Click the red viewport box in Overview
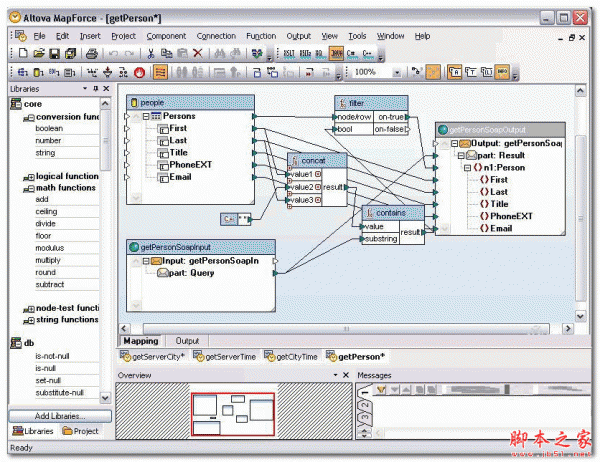 point(233,415)
